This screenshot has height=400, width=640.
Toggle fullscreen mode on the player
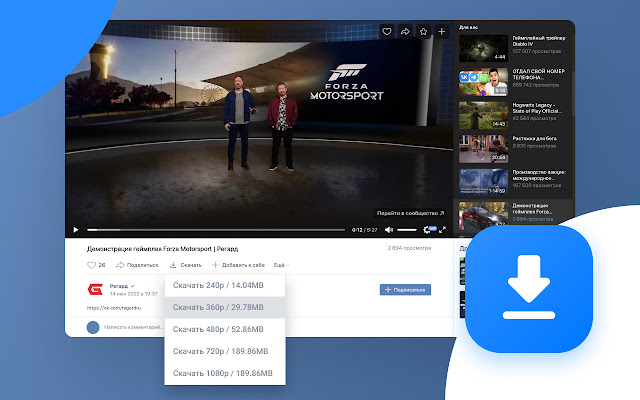[442, 230]
